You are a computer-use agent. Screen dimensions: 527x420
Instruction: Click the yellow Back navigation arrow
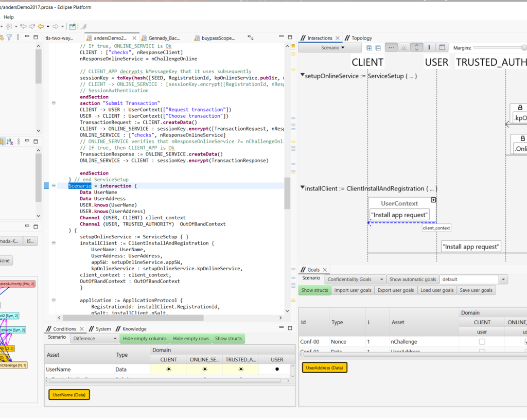pyautogui.click(x=41, y=26)
